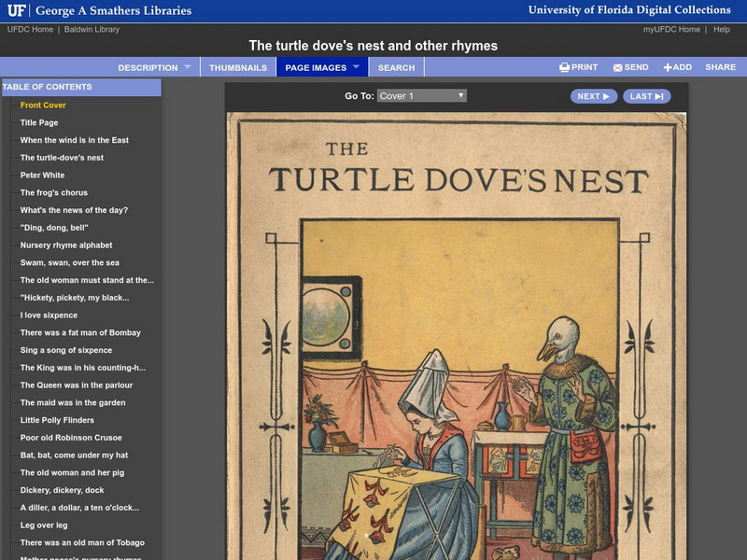747x560 pixels.
Task: Click the Send envelope icon
Action: click(x=617, y=68)
